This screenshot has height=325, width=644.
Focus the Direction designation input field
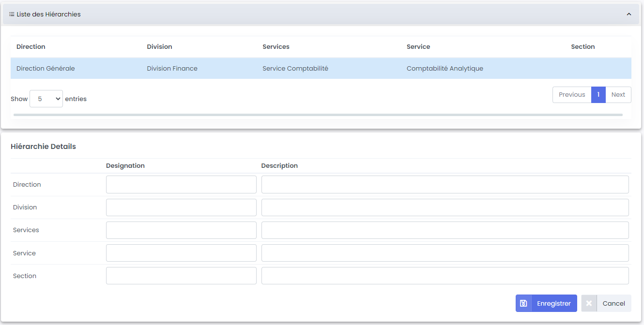pyautogui.click(x=181, y=185)
